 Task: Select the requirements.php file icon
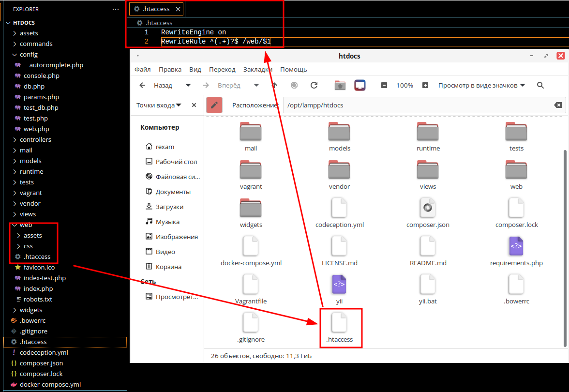(x=516, y=246)
